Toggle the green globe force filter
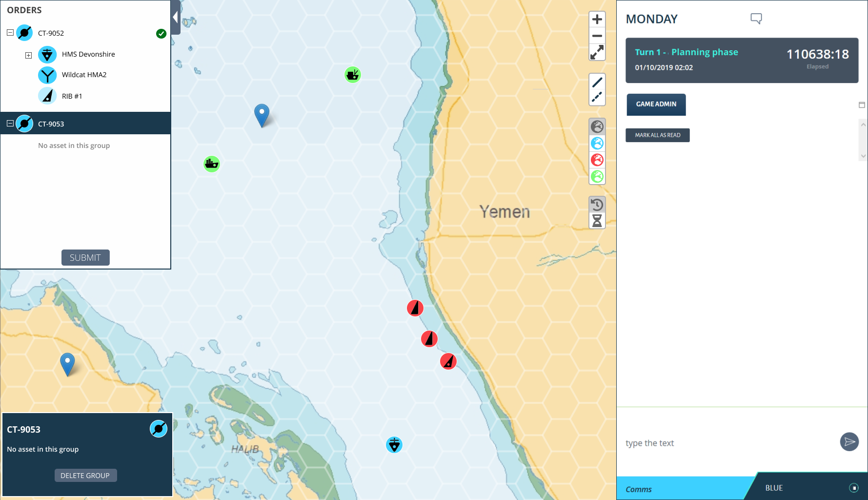Viewport: 868px width, 500px height. tap(597, 176)
